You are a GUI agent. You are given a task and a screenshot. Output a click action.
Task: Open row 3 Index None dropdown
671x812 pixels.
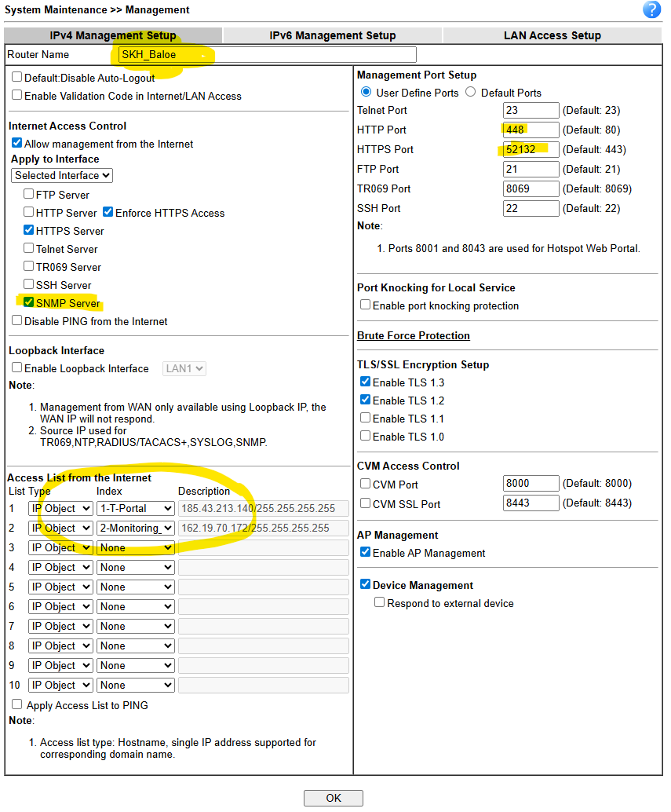[136, 548]
